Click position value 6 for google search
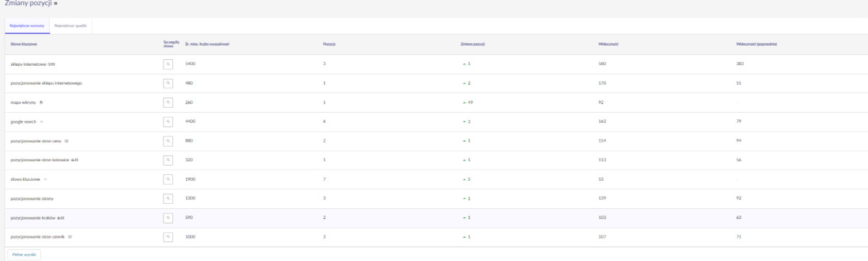Image resolution: width=868 pixels, height=261 pixels. click(324, 121)
